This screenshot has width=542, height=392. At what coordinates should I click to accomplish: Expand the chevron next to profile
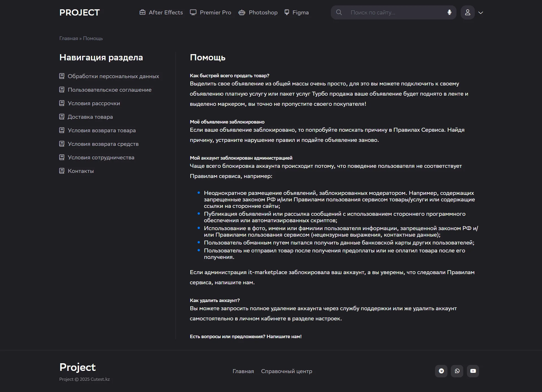[481, 13]
